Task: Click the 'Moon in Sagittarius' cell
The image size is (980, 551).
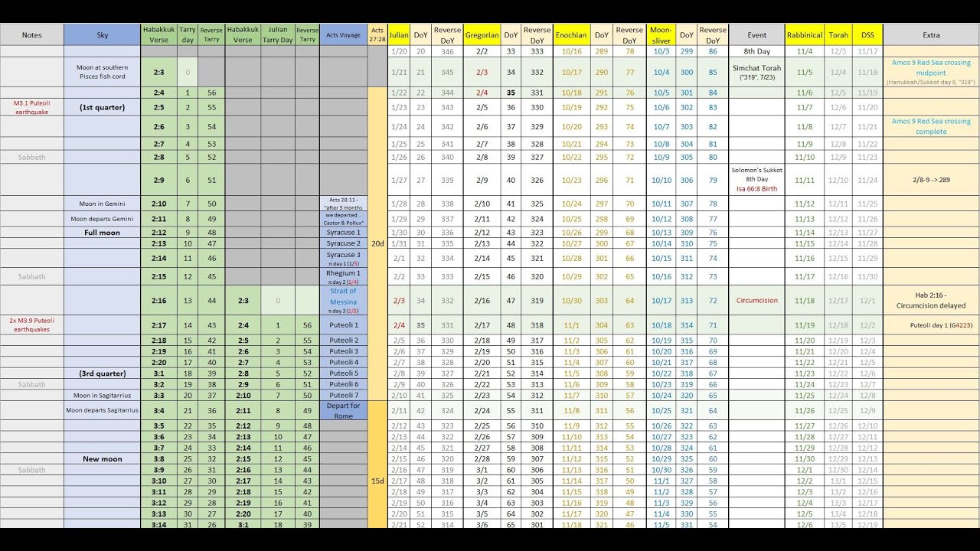Action: pos(103,396)
